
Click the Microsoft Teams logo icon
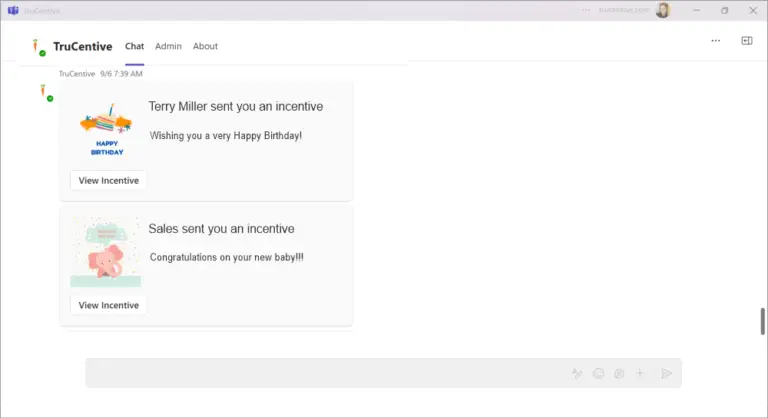(13, 10)
